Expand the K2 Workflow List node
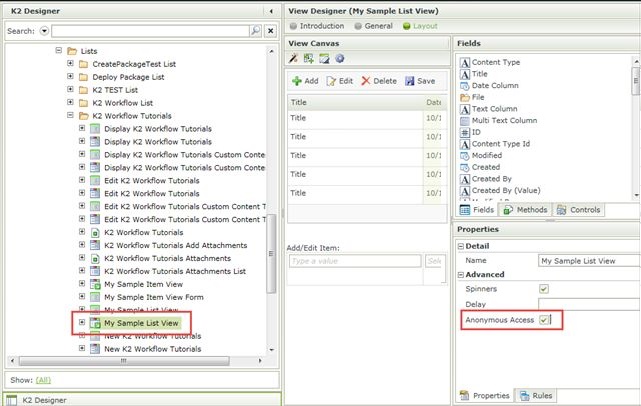The image size is (641, 406). pos(70,102)
